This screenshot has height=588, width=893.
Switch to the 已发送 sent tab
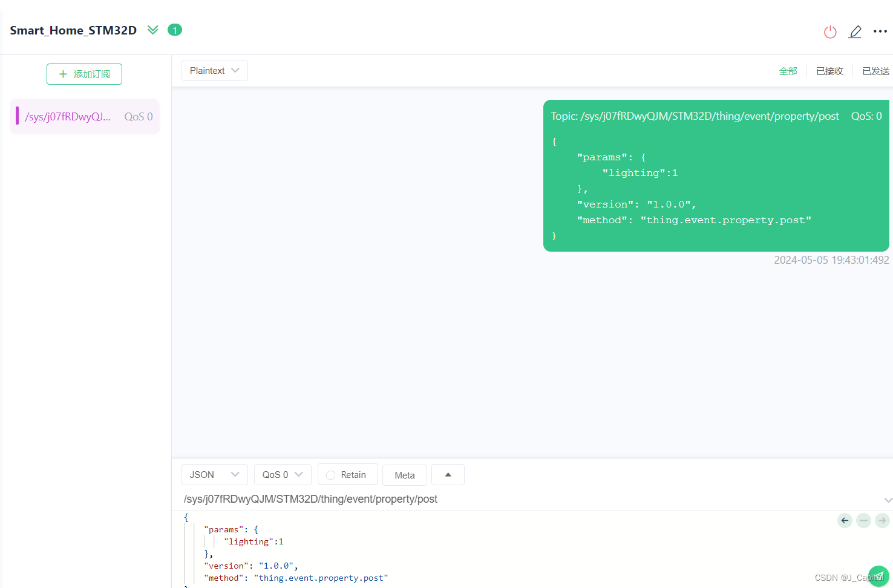(875, 71)
